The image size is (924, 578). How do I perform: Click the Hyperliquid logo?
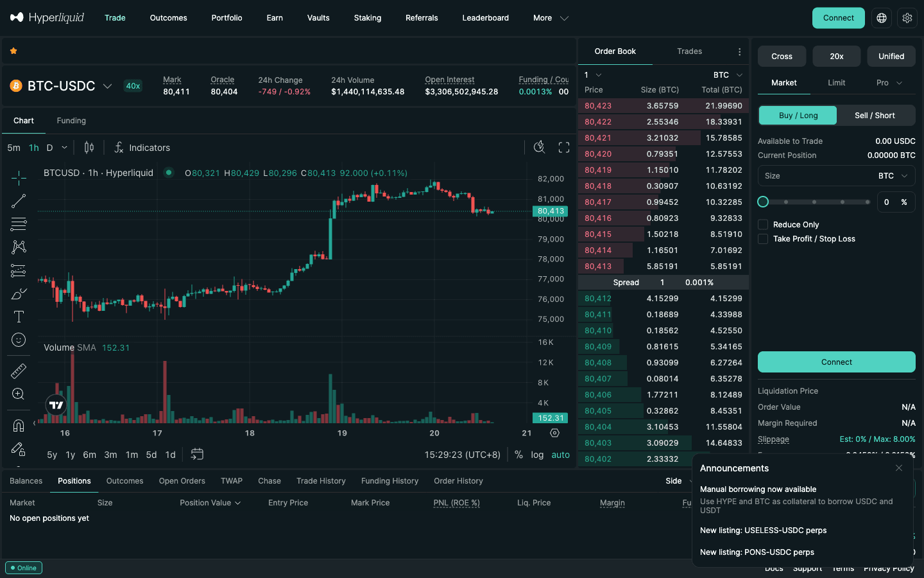tap(47, 17)
